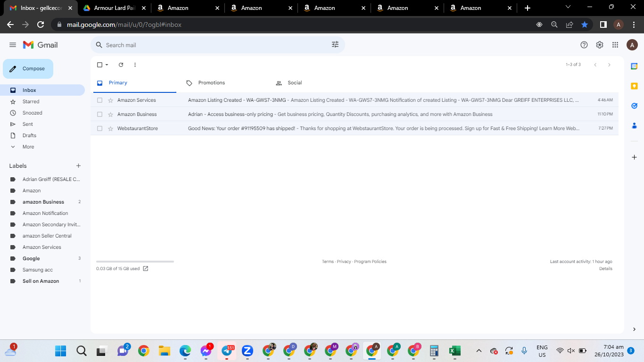Open Google Contacts side panel
This screenshot has width=644, height=362.
point(634,126)
